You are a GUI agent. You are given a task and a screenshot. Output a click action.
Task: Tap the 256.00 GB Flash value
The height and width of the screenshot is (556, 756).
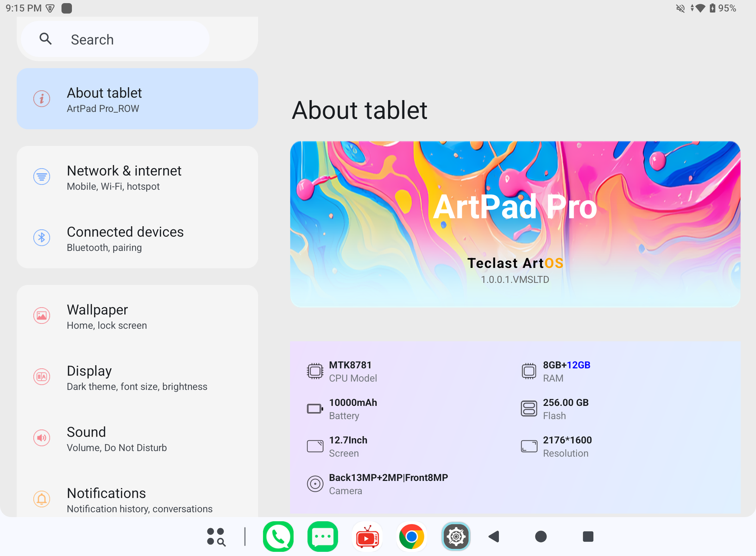tap(566, 403)
